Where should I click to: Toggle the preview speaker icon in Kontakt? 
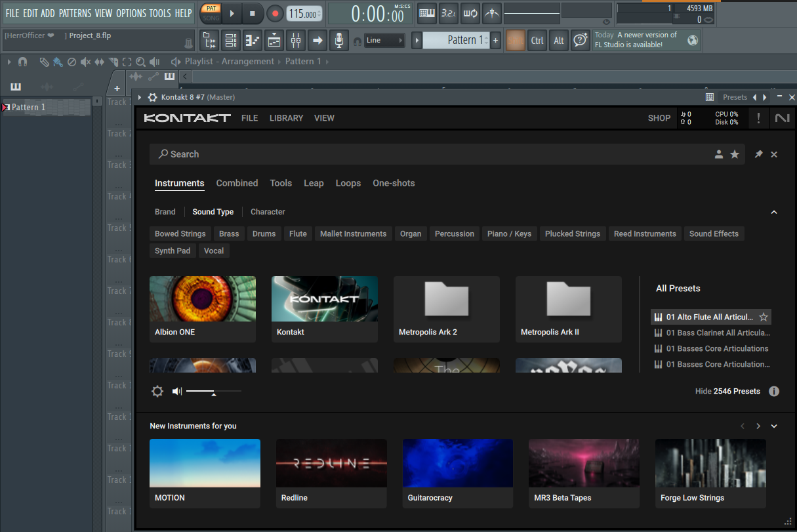click(176, 391)
